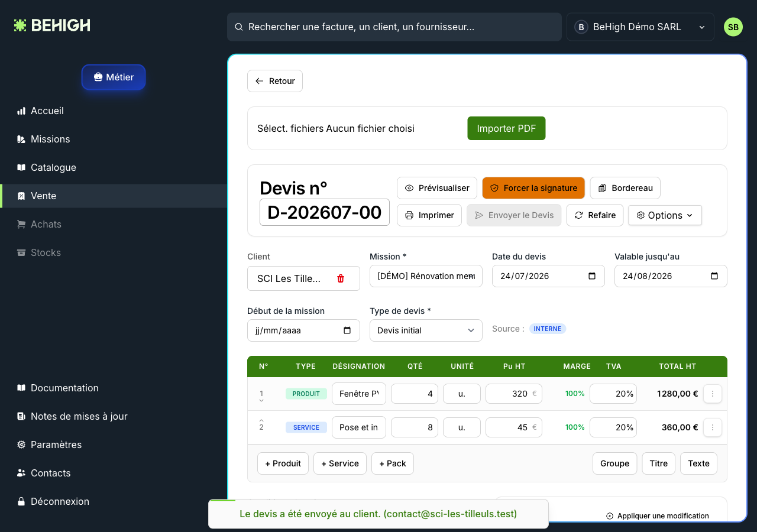Open Paramètres in the sidebar
Screen dimensions: 757x532
tap(114, 445)
